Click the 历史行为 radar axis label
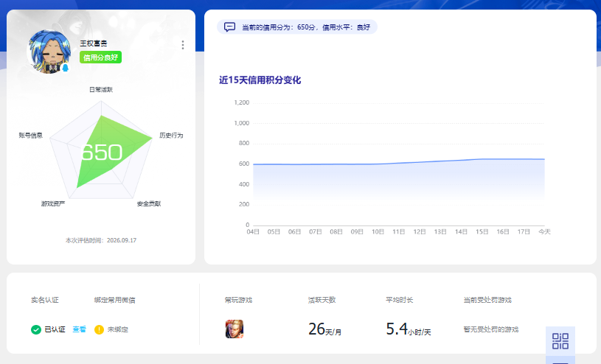Screen dimensions: 601x364 click(171, 136)
